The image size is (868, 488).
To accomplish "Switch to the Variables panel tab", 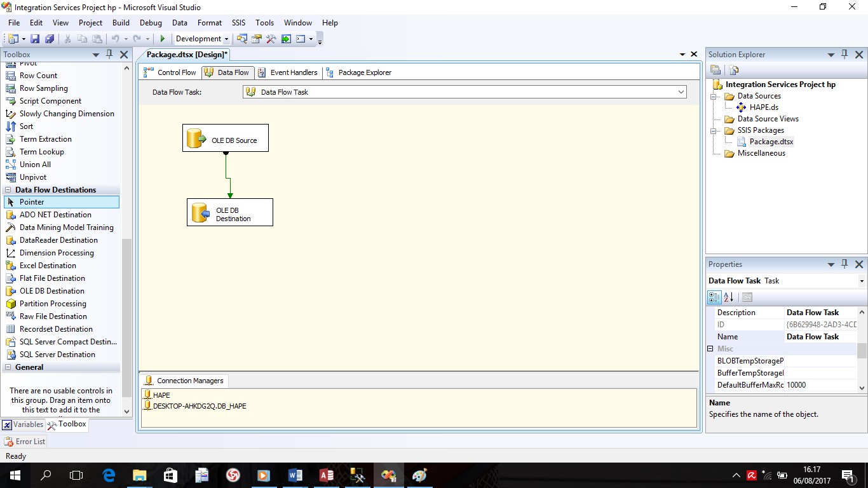I will [23, 424].
